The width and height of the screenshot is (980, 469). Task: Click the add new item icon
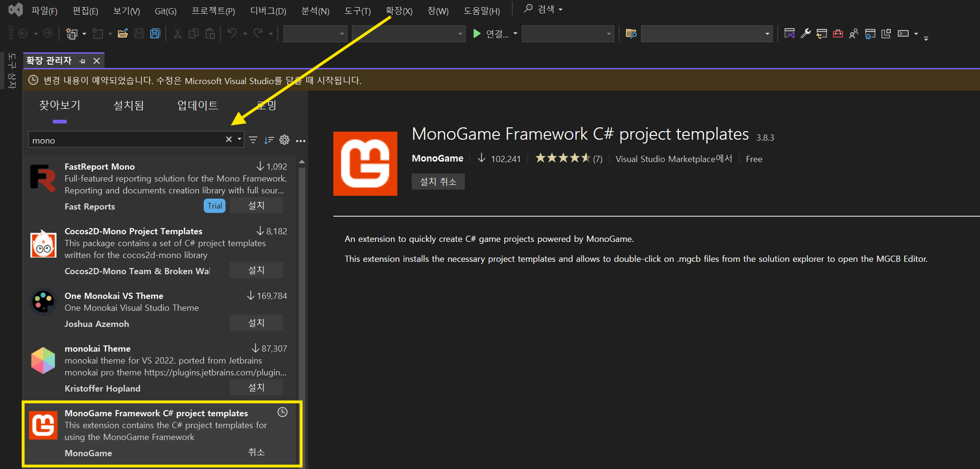tap(98, 33)
